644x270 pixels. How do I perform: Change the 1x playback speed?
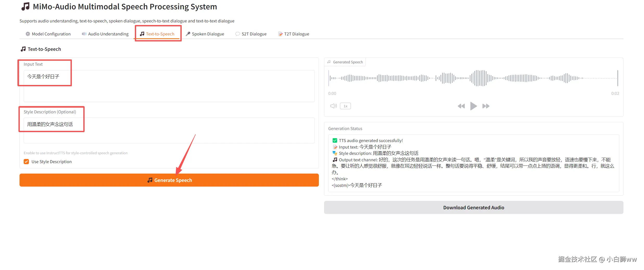(x=345, y=106)
